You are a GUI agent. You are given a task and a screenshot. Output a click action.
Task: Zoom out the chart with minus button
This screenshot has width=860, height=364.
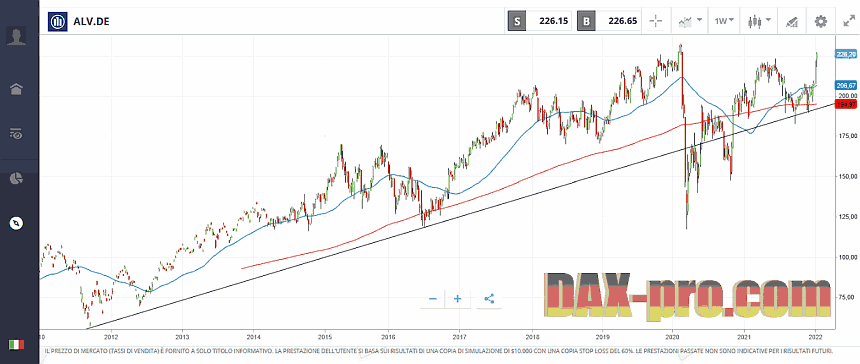pyautogui.click(x=433, y=299)
